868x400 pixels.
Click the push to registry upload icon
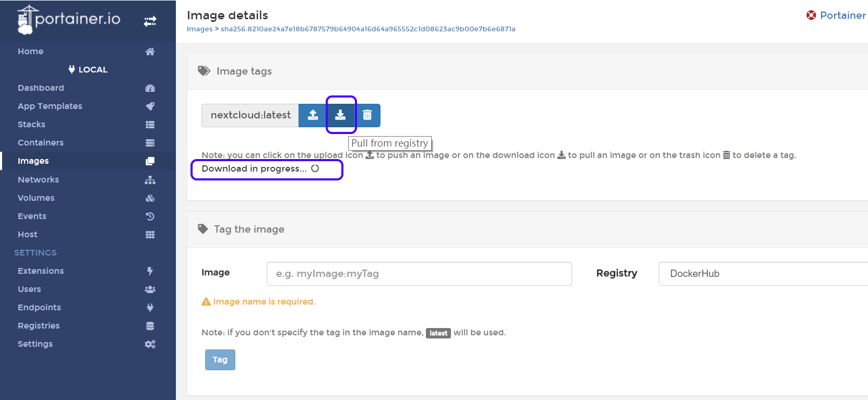(313, 115)
